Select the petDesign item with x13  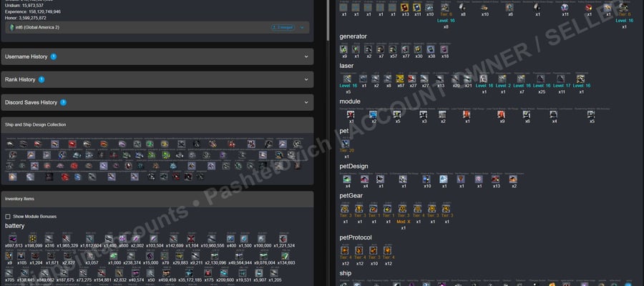496,179
